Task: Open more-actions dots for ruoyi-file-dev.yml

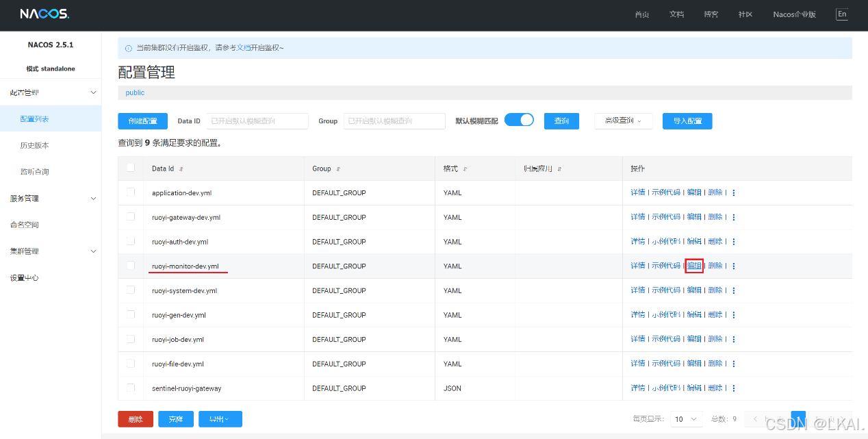Action: (x=734, y=364)
